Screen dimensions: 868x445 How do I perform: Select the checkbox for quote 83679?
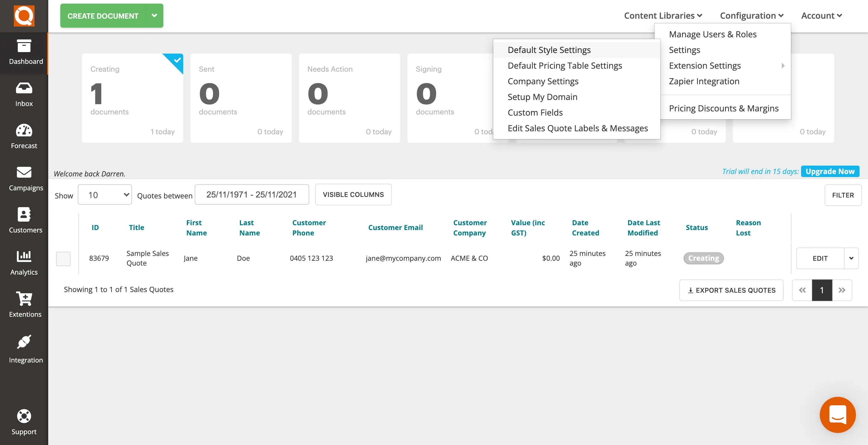[x=63, y=259]
